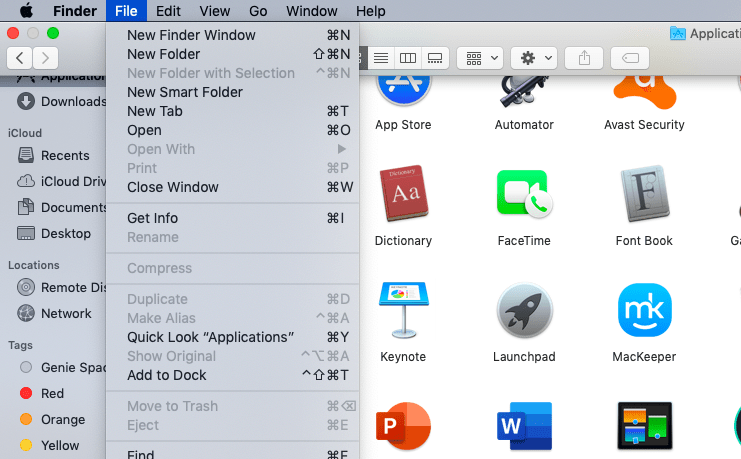Open the App Store application icon
Screen dimensions: 741x459
point(404,90)
